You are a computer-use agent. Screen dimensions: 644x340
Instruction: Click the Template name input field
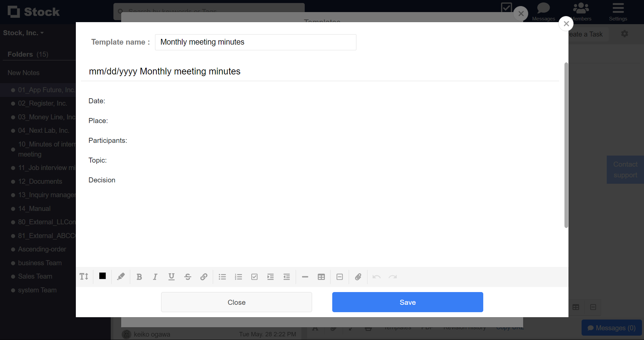point(255,42)
